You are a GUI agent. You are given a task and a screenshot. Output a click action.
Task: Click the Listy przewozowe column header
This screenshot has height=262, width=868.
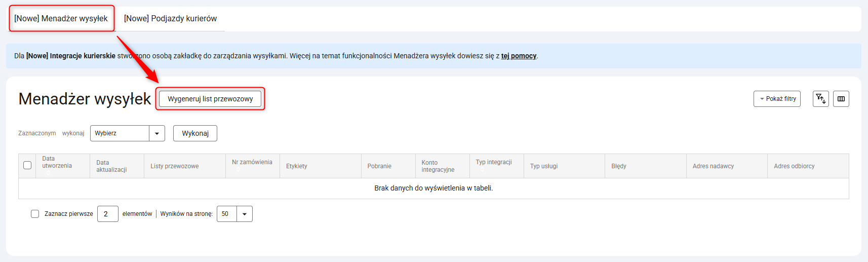tap(175, 166)
